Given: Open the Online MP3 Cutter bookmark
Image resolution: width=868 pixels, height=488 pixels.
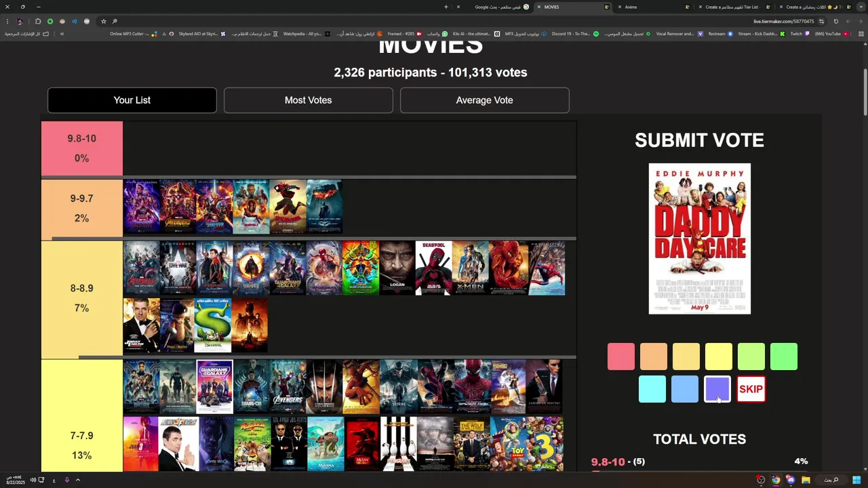Looking at the screenshot, I should click(x=133, y=34).
